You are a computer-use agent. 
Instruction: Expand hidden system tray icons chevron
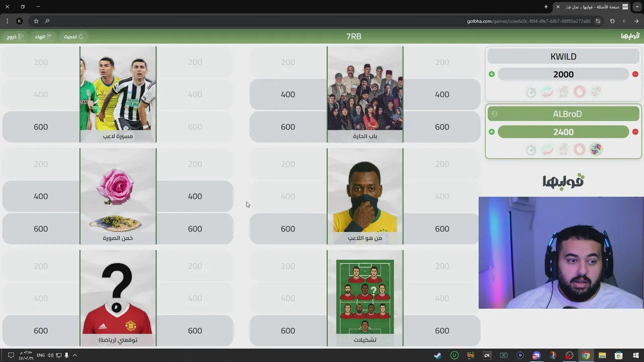(74, 355)
